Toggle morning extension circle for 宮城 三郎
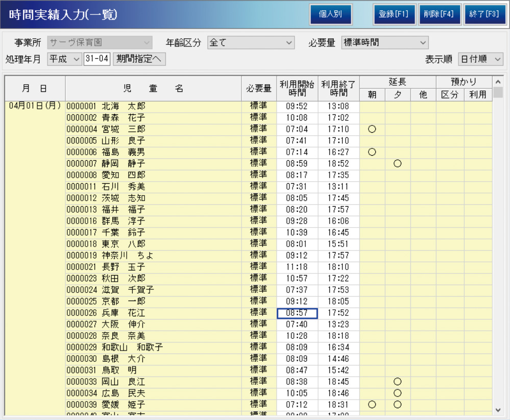Image resolution: width=510 pixels, height=420 pixels. point(372,129)
